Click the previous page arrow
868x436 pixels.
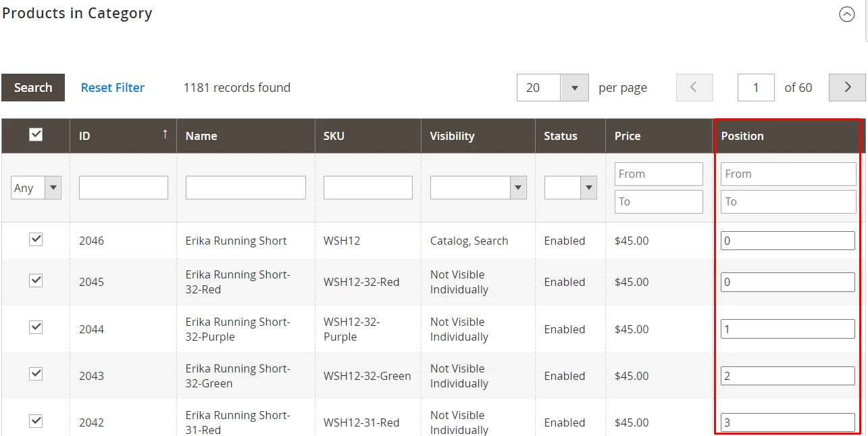click(x=694, y=88)
